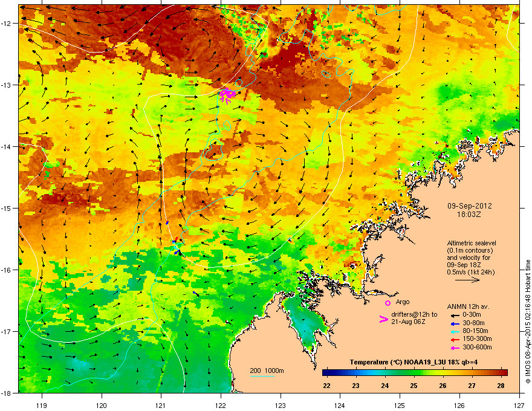Click the magenta drifters arrowhead legend symbol
532x411 pixels.
[x=383, y=319]
